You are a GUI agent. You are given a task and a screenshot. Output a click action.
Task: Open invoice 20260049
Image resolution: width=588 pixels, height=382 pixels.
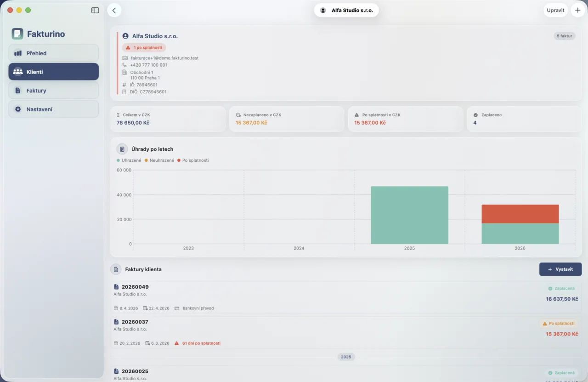pos(346,297)
